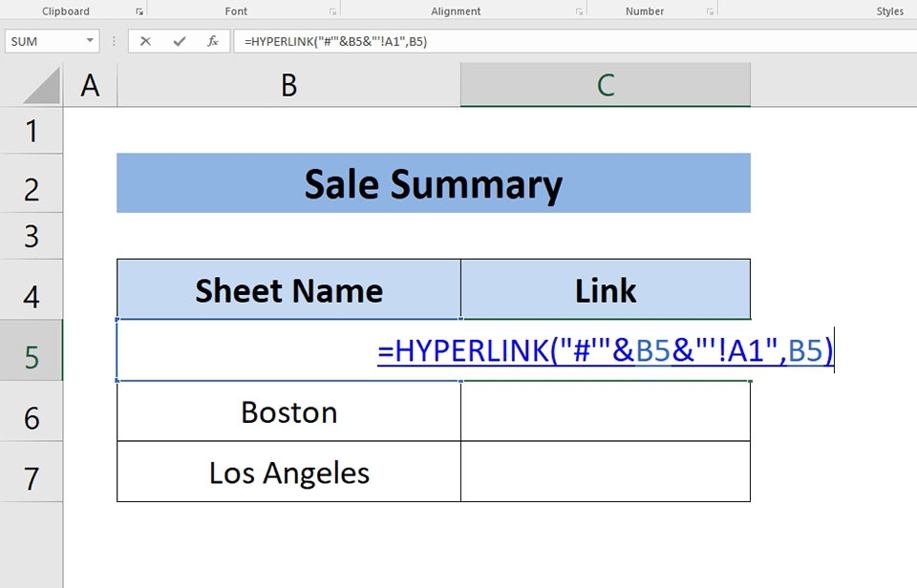Screen dimensions: 917x588
Task: Open the Name Box dropdown arrow
Action: (91, 41)
